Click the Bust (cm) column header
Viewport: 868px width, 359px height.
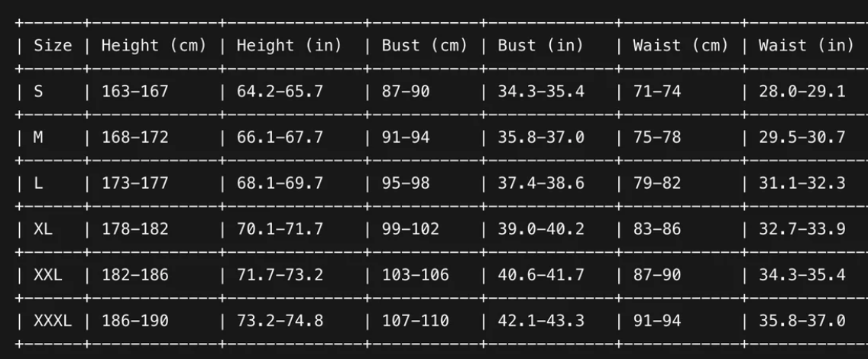[424, 45]
